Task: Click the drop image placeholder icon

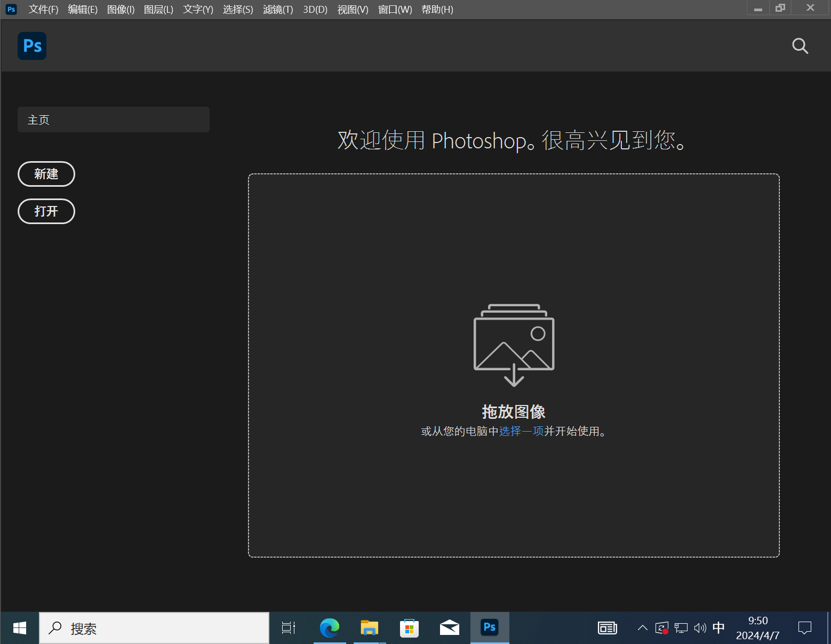Action: click(514, 345)
